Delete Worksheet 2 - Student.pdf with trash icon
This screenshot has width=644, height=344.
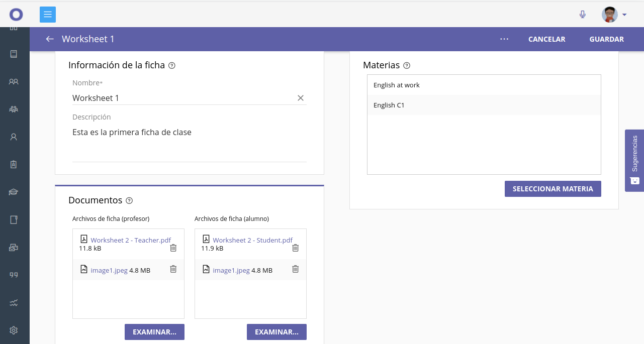(x=296, y=248)
